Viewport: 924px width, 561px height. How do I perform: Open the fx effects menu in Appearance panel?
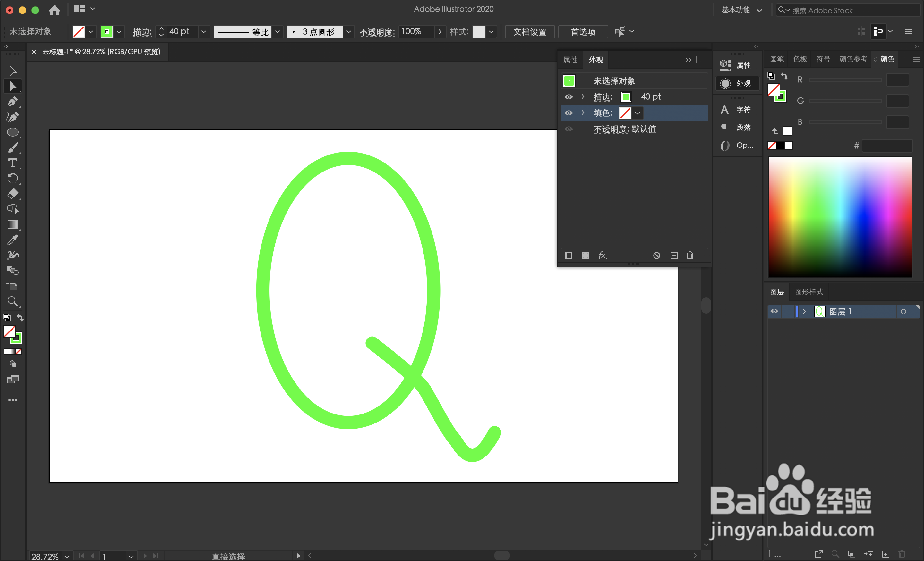[x=603, y=255]
